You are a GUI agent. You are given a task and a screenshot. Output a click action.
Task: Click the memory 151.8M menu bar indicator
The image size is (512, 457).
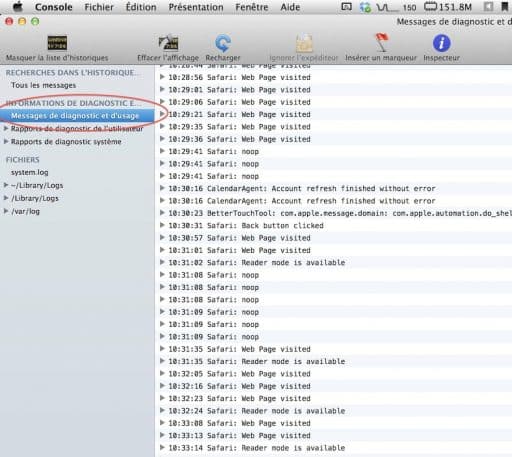[448, 7]
